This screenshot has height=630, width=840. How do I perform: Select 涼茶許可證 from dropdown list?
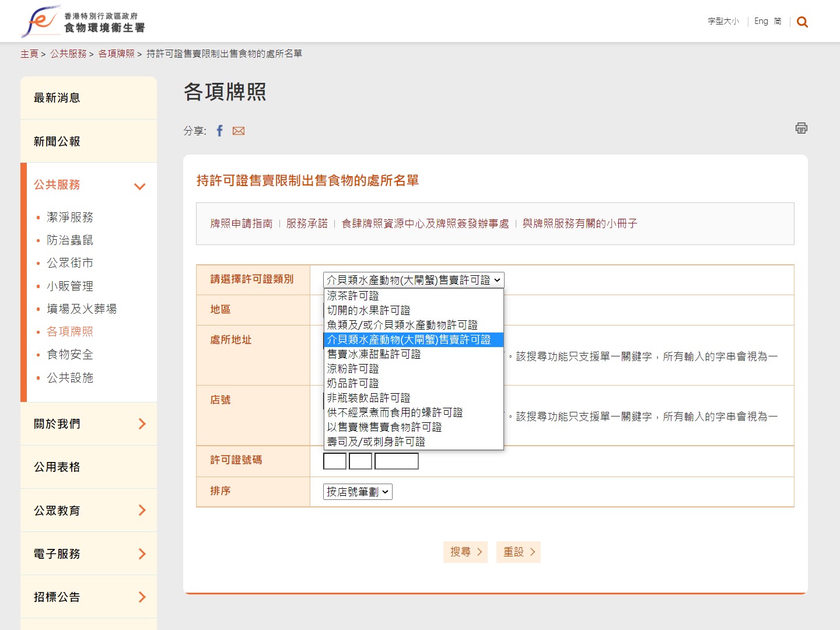(x=353, y=296)
